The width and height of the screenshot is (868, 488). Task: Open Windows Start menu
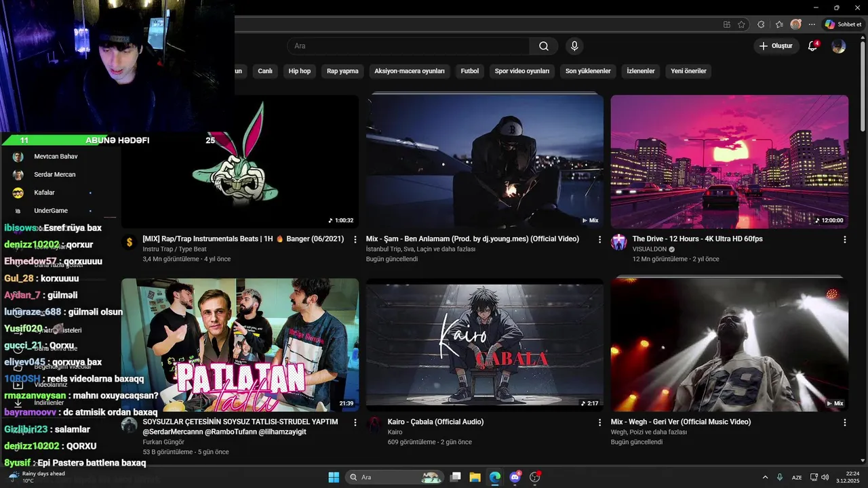pyautogui.click(x=334, y=477)
